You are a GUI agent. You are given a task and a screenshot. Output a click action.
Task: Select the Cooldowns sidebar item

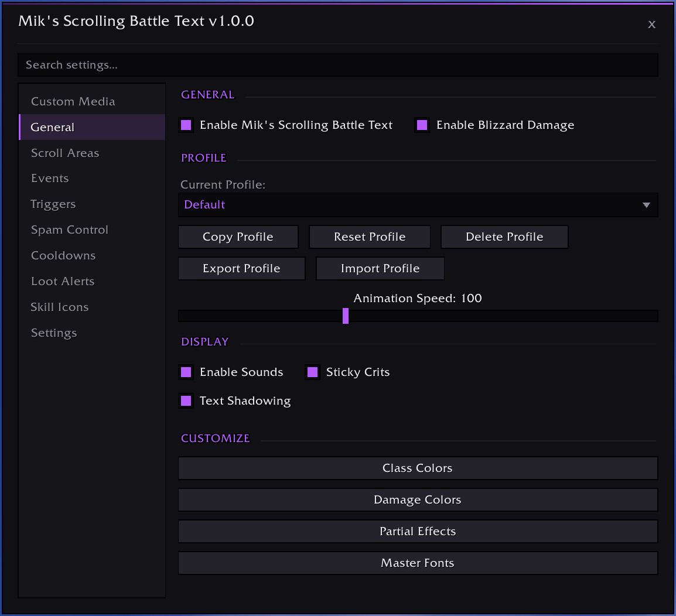pyautogui.click(x=92, y=256)
